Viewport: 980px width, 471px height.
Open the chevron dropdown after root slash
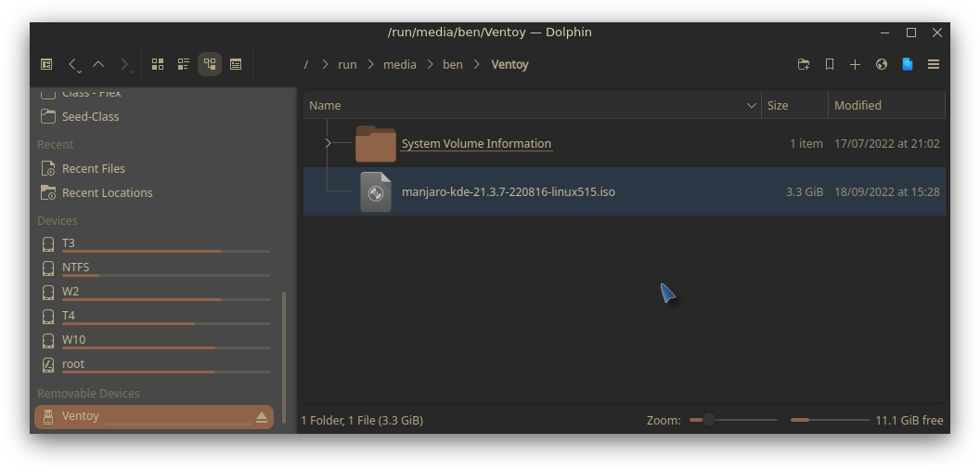(326, 64)
